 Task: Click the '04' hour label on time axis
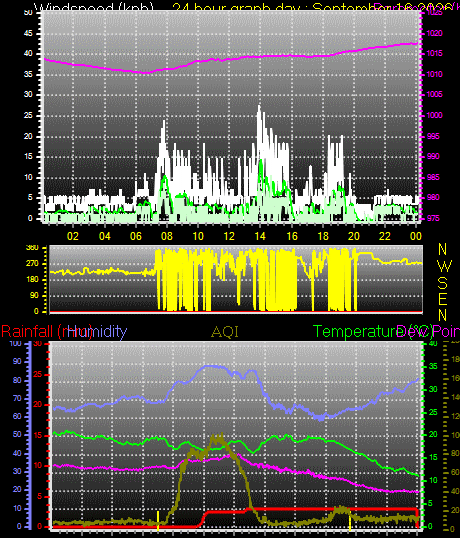105,236
